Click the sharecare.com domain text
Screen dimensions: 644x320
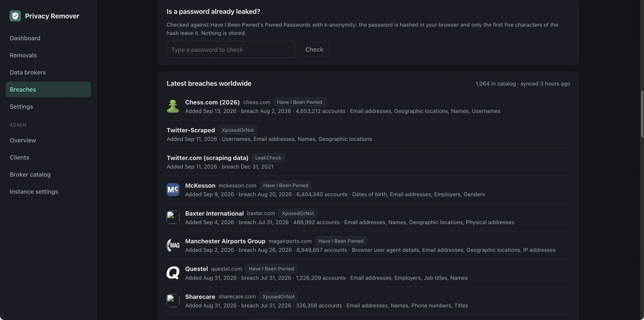click(x=237, y=297)
